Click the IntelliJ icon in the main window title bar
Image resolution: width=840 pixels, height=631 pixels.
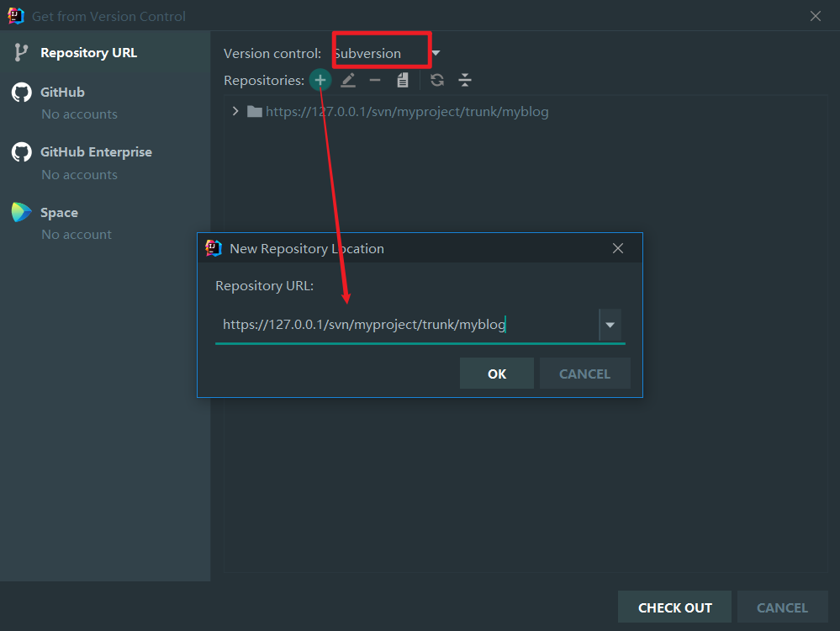16,16
